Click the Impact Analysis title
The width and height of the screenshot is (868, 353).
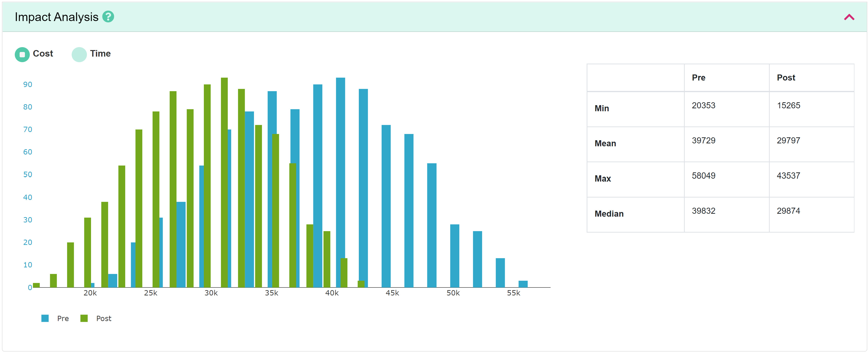57,17
